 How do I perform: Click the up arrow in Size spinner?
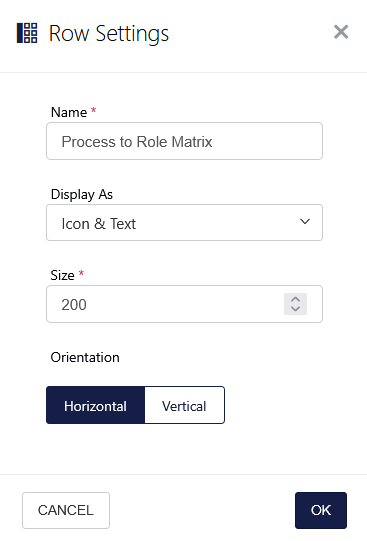click(295, 299)
